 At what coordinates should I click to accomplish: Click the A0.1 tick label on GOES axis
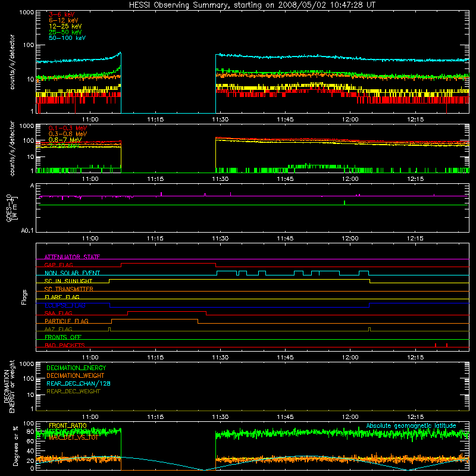point(27,231)
